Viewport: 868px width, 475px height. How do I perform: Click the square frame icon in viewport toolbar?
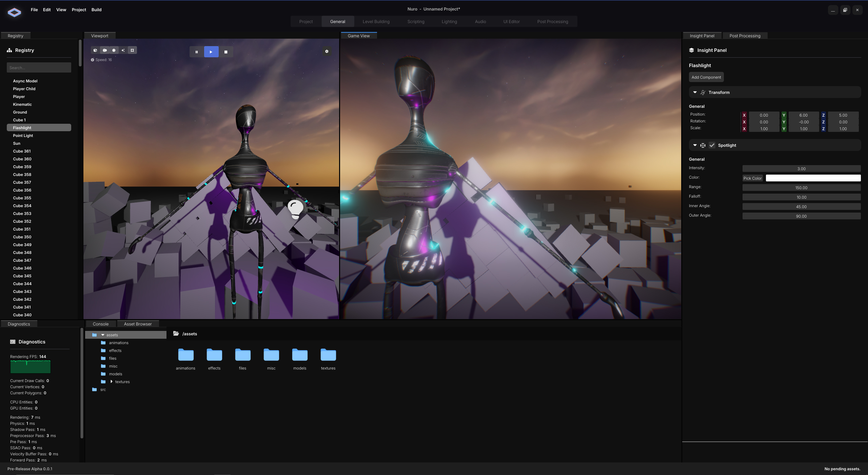[x=132, y=50]
